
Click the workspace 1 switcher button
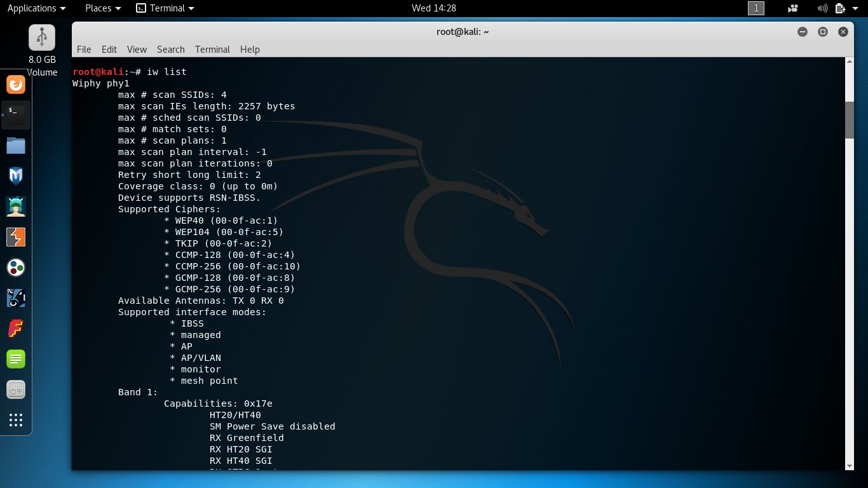756,8
